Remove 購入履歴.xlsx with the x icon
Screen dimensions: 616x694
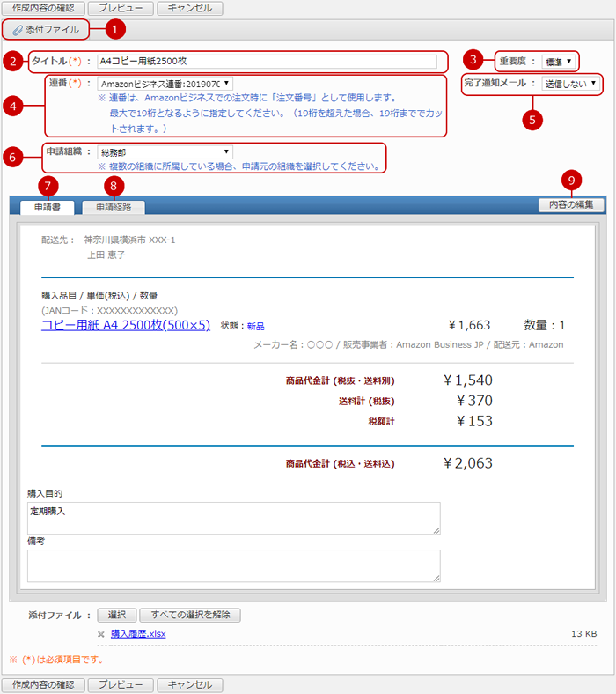101,634
